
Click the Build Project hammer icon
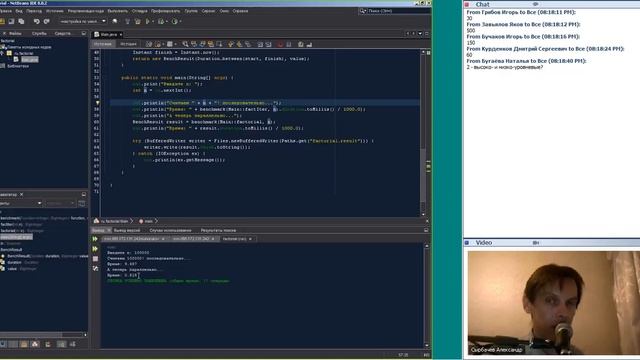127,21
